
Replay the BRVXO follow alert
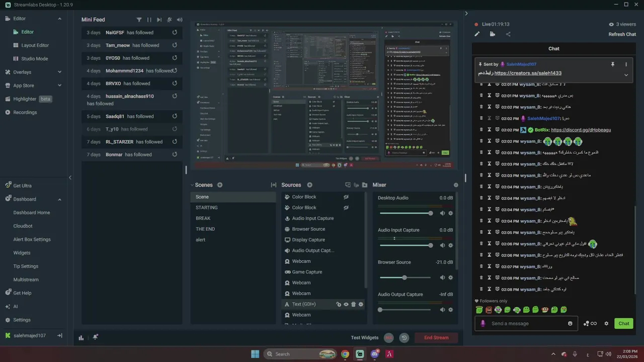point(175,83)
